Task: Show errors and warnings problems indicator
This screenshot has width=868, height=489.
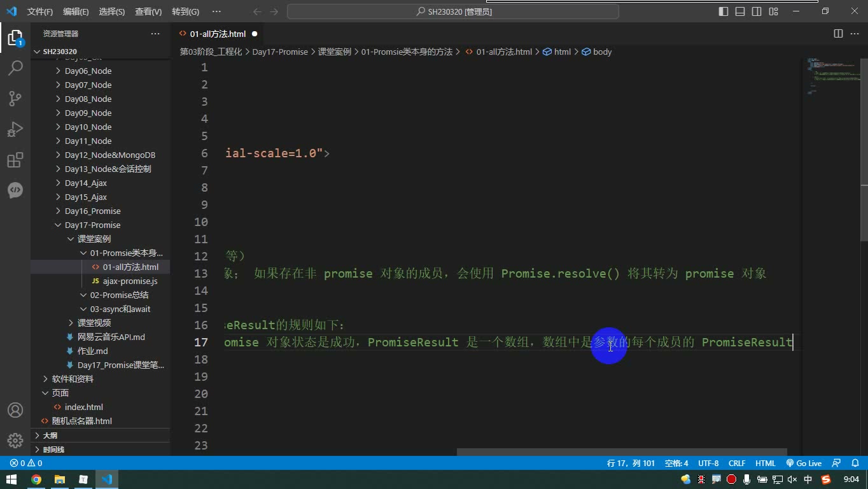Action: [x=26, y=464]
